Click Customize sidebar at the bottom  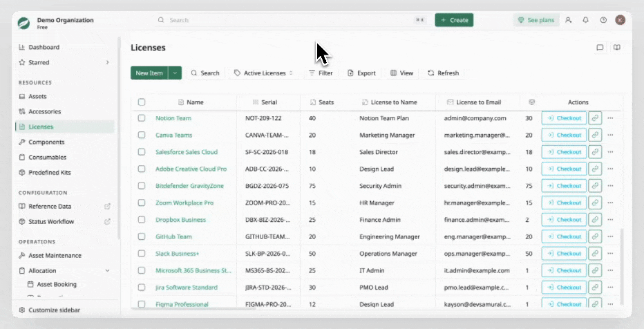click(49, 310)
